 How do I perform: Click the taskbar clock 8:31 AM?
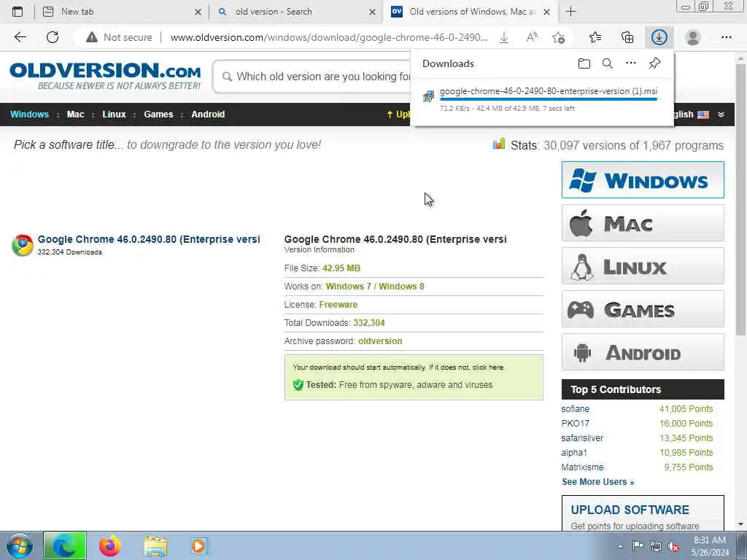tap(709, 540)
